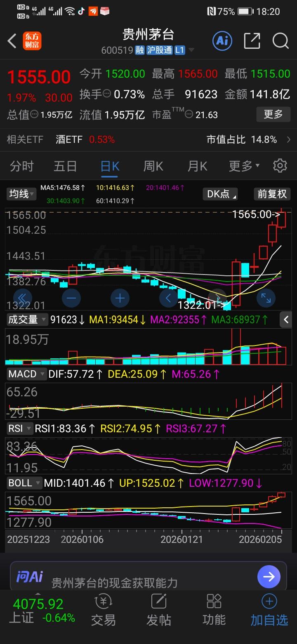
Task: Open the RSI indicator dropdown
Action: point(20,429)
